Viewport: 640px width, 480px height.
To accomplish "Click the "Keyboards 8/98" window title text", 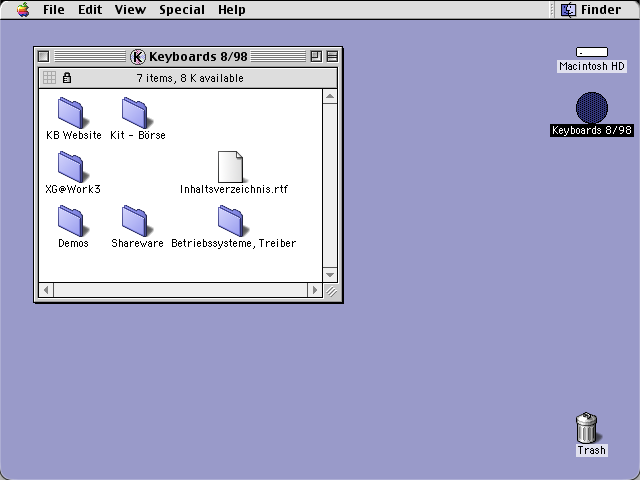I will [x=198, y=56].
